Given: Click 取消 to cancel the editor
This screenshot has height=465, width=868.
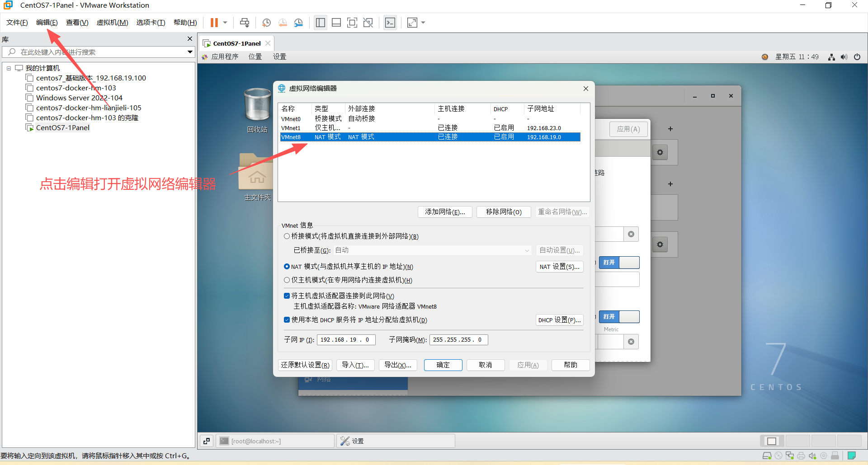Looking at the screenshot, I should coord(486,365).
